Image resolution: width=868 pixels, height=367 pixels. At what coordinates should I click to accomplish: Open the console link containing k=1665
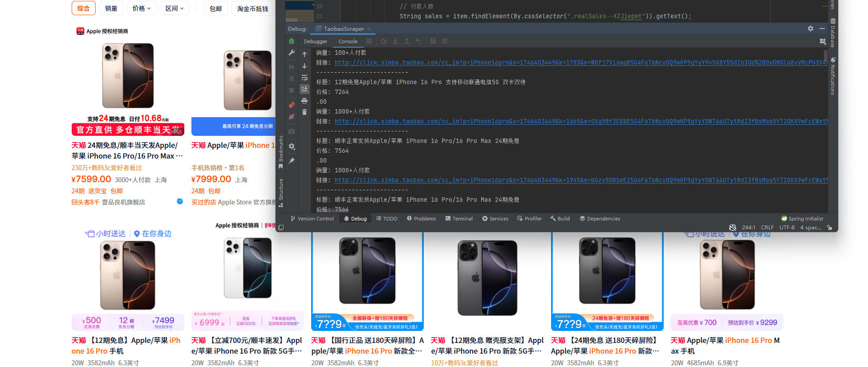point(581,122)
